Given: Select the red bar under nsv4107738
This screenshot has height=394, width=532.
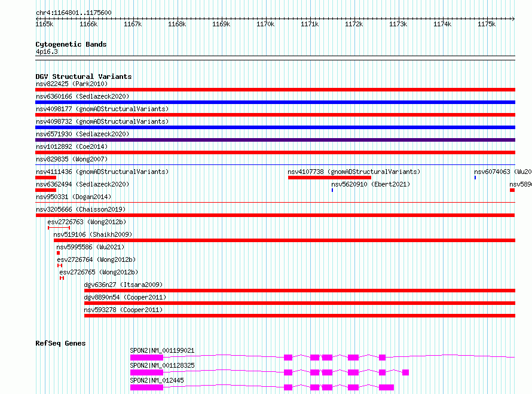Looking at the screenshot, I should click(x=329, y=178).
